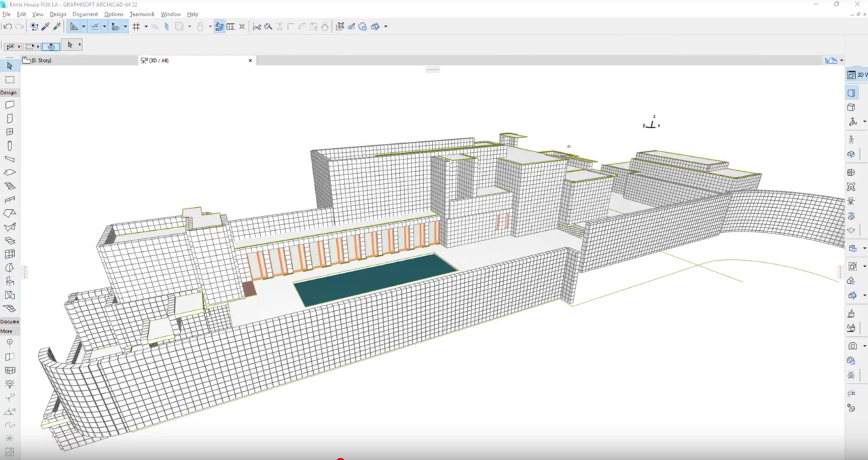Click the Undo icon
This screenshot has height=460, width=868.
point(8,26)
